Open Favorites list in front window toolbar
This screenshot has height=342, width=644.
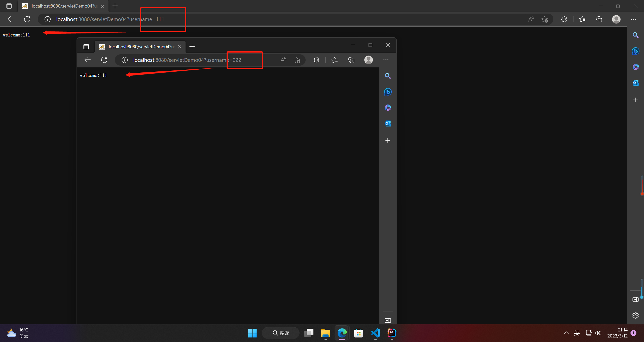pos(335,60)
